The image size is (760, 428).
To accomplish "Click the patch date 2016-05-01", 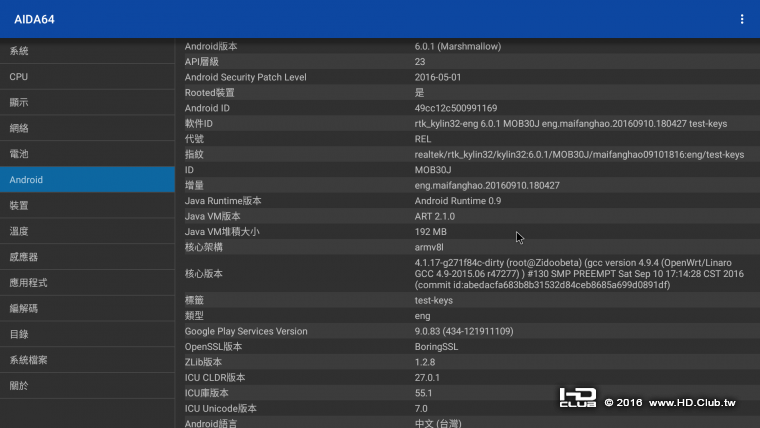I will [x=438, y=77].
